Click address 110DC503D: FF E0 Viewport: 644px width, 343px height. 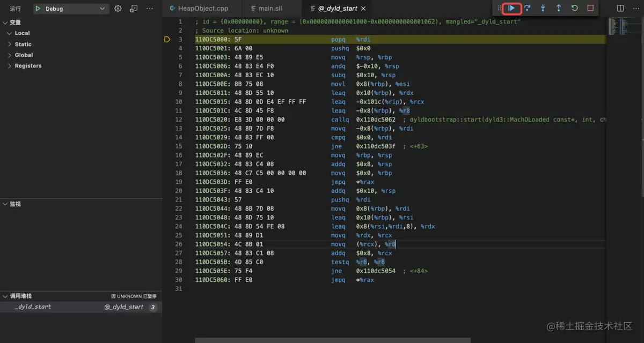224,182
